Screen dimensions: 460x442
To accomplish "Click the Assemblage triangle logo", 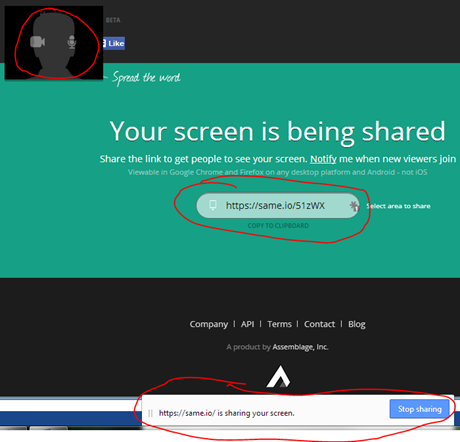I will 278,377.
